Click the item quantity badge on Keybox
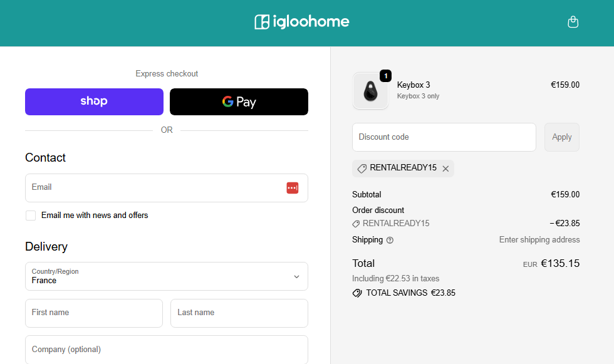This screenshot has height=364, width=614. (386, 76)
